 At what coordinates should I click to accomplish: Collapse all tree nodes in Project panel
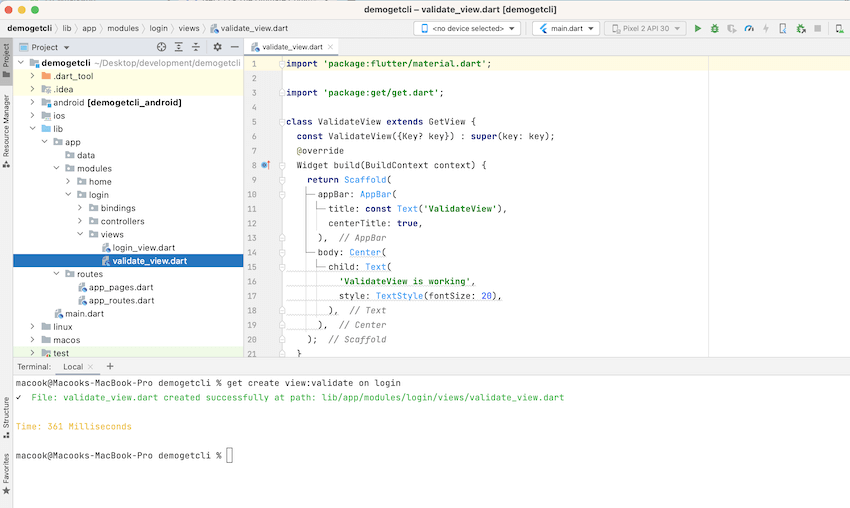[196, 47]
